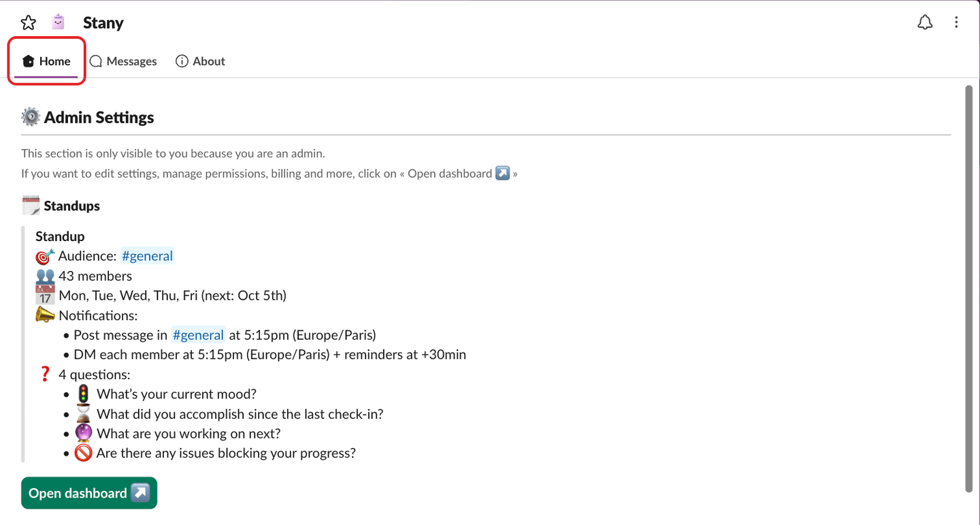Click the "Notifications:" label
This screenshot has height=525, width=980.
(x=98, y=315)
